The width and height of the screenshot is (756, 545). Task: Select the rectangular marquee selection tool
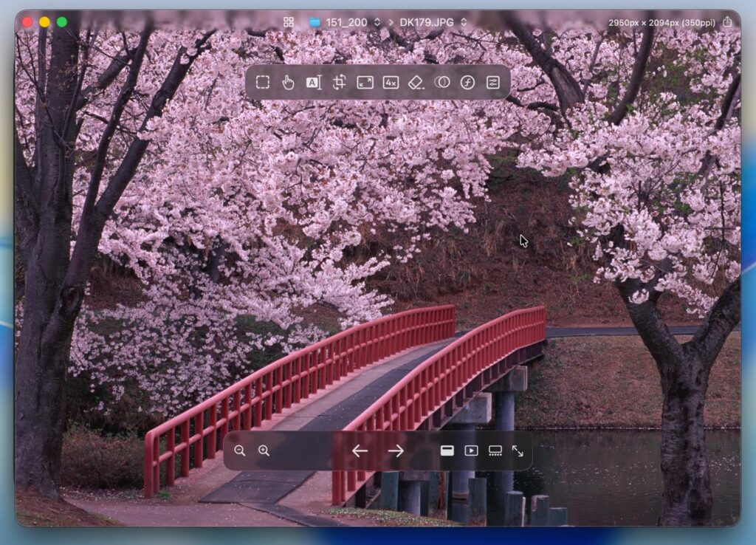[263, 82]
